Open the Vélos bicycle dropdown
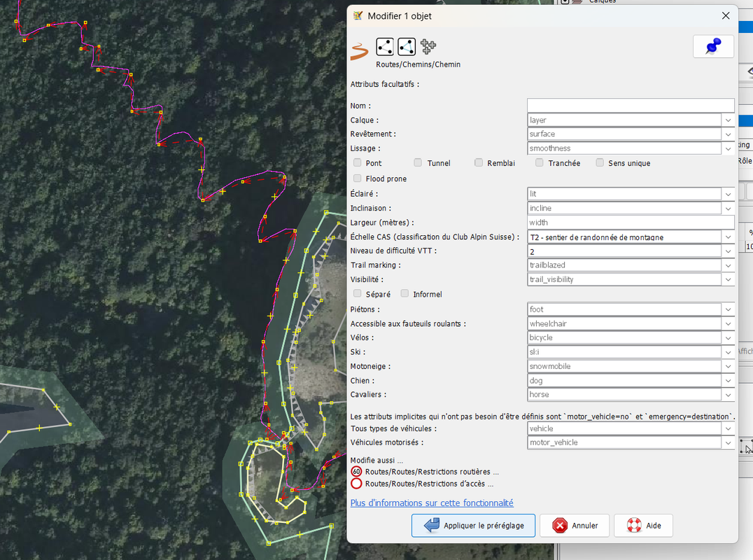 pyautogui.click(x=728, y=337)
